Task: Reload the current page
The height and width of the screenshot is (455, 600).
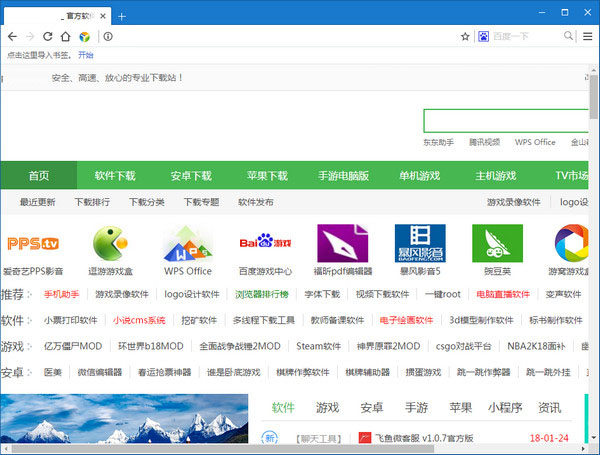Action: 47,36
